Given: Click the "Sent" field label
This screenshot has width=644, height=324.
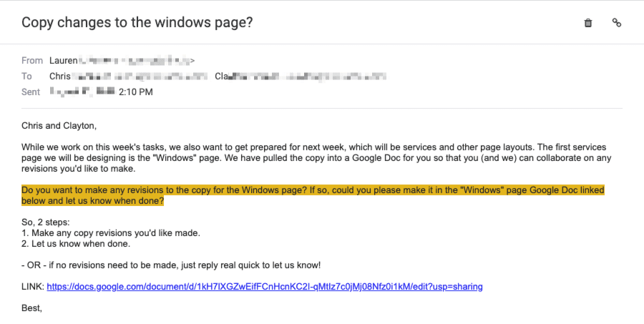Looking at the screenshot, I should pos(31,92).
